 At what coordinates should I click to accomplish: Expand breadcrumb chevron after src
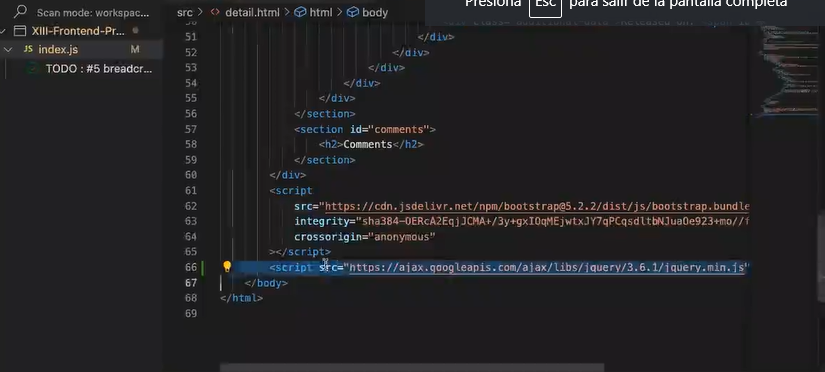pyautogui.click(x=200, y=12)
